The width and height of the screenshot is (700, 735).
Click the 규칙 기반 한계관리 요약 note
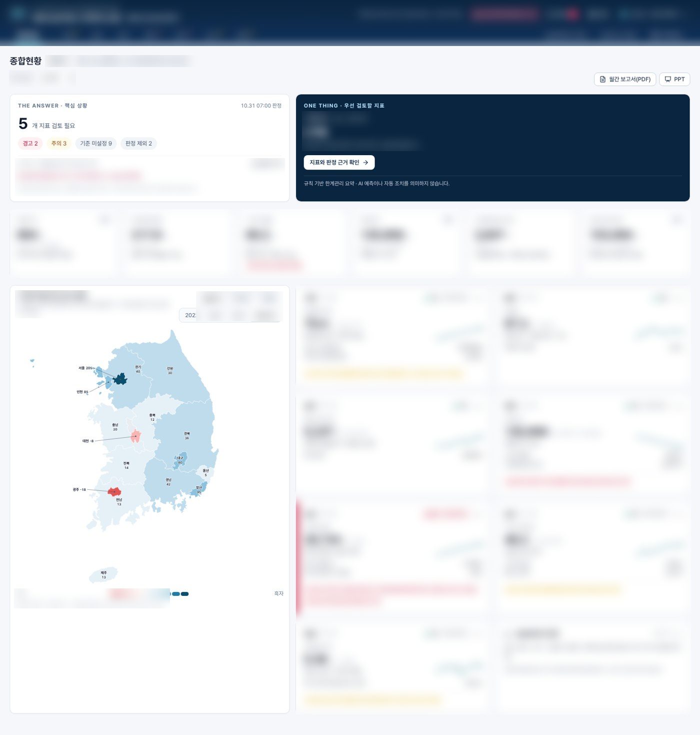(x=376, y=184)
